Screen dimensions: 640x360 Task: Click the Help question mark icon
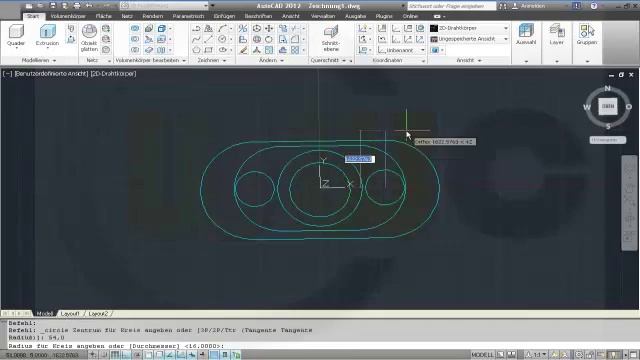coord(594,6)
